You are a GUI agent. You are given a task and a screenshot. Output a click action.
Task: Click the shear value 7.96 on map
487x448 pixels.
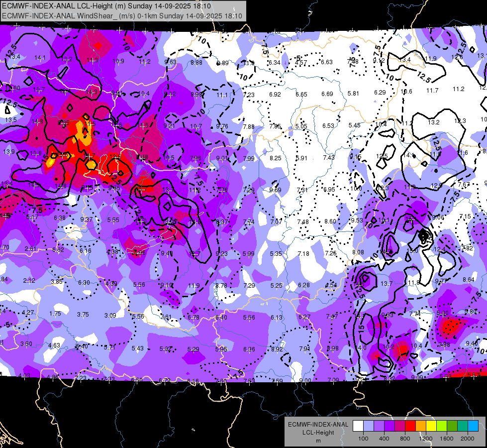[195, 158]
